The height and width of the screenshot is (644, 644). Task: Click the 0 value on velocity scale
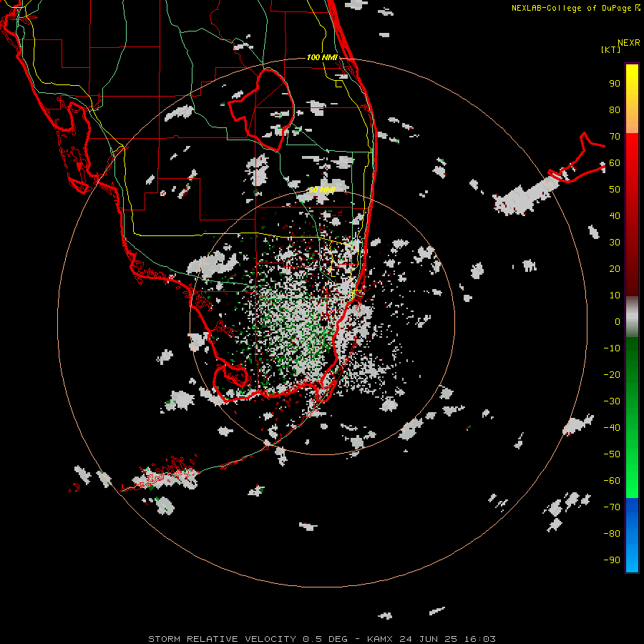point(618,322)
